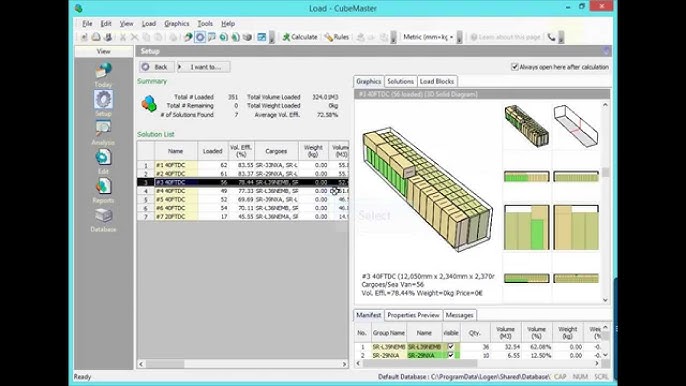Open the Analysis sidebar view
This screenshot has height=386, width=686.
pos(103,132)
